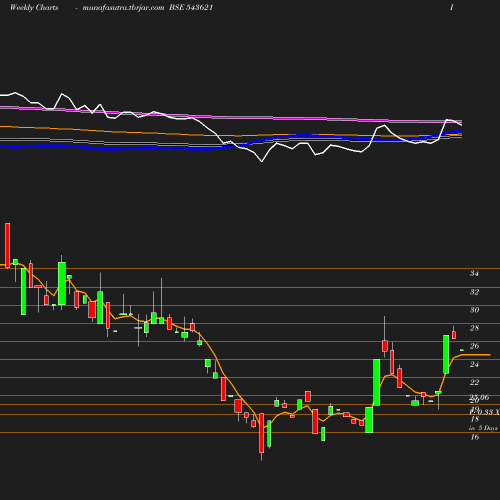Click the first tall red candle at chart start
The image size is (500, 500).
tap(8, 245)
